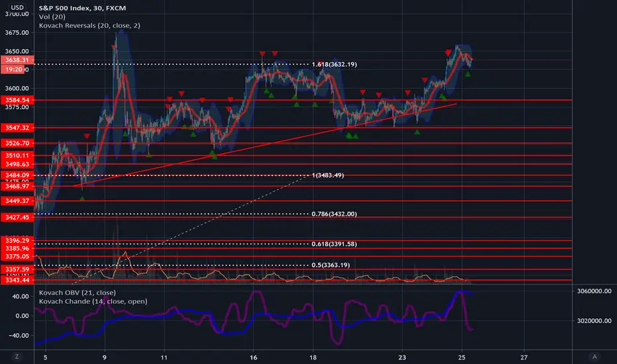Select the 0.618(3391.58) Fibonacci label
617x364 pixels.
point(334,244)
